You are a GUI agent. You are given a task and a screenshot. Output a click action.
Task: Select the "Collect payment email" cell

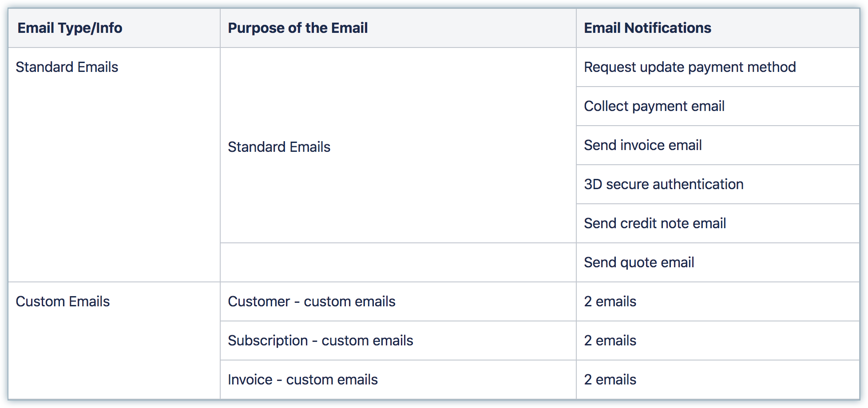click(x=654, y=106)
